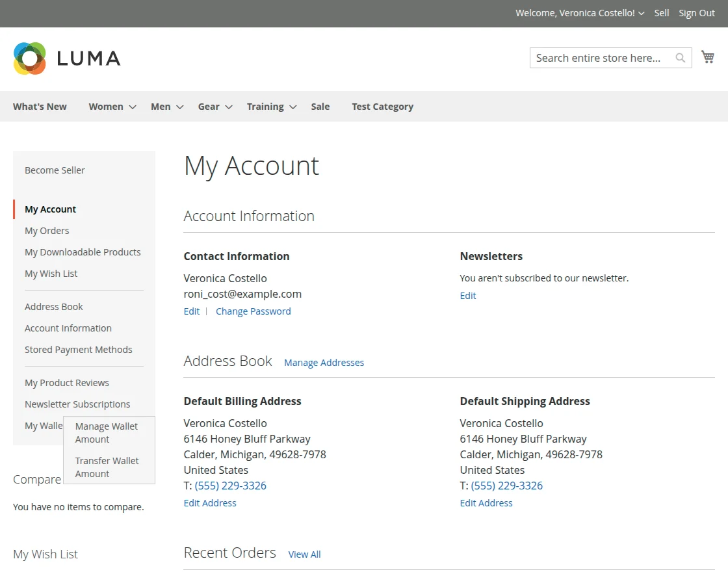
Task: Expand the Welcome Veronica Costello account dropdown
Action: click(x=579, y=13)
